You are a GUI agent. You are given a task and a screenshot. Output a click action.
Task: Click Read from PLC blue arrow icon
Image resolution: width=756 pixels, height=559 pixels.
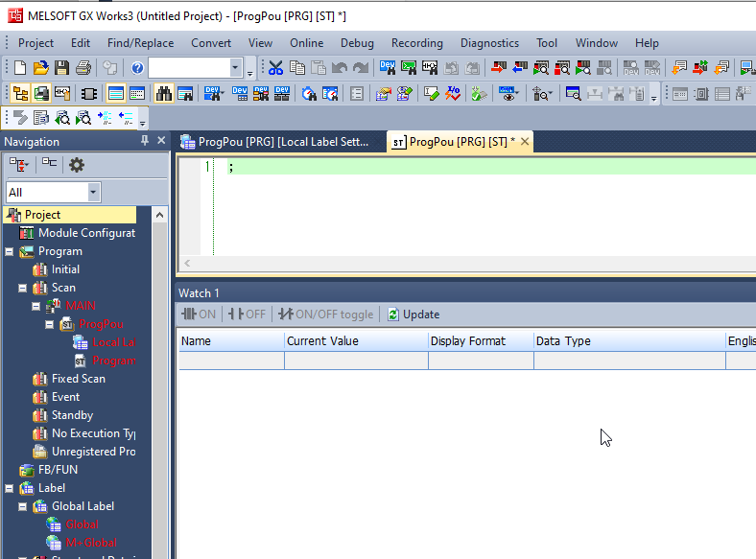(520, 68)
